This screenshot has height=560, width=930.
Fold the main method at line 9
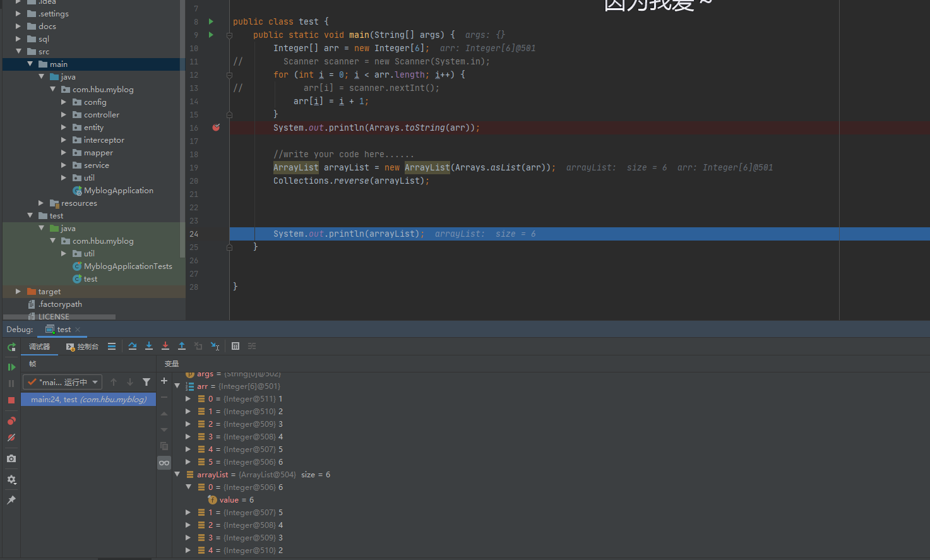click(x=229, y=35)
